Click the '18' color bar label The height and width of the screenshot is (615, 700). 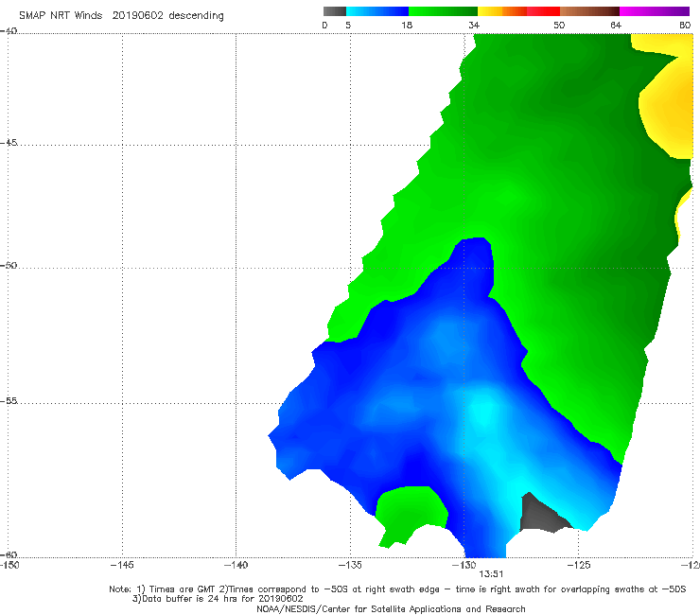tap(407, 25)
